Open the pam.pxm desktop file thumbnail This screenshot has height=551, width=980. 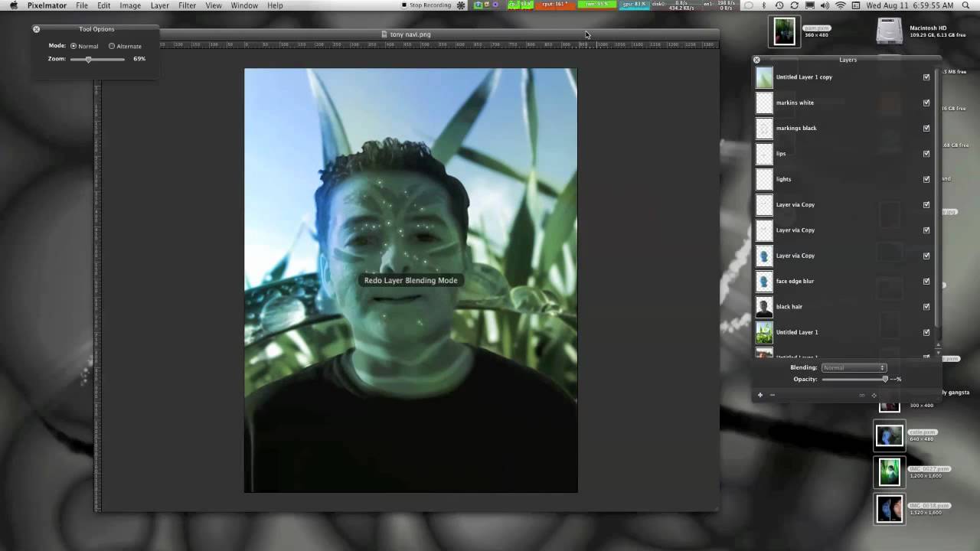click(784, 31)
